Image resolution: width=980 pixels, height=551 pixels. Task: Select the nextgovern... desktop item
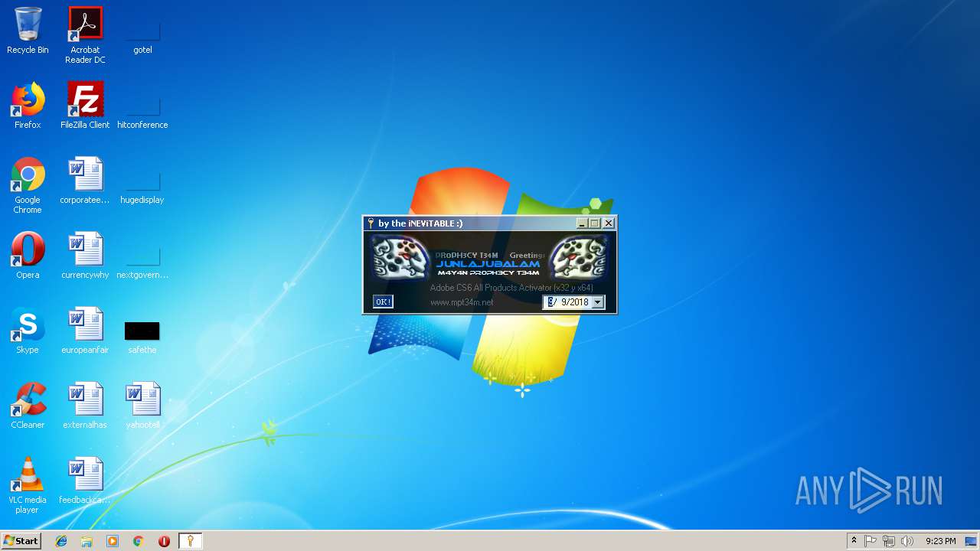pos(142,262)
